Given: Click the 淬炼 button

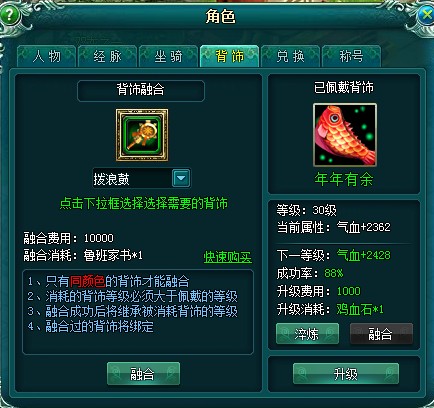Looking at the screenshot, I should point(307,334).
